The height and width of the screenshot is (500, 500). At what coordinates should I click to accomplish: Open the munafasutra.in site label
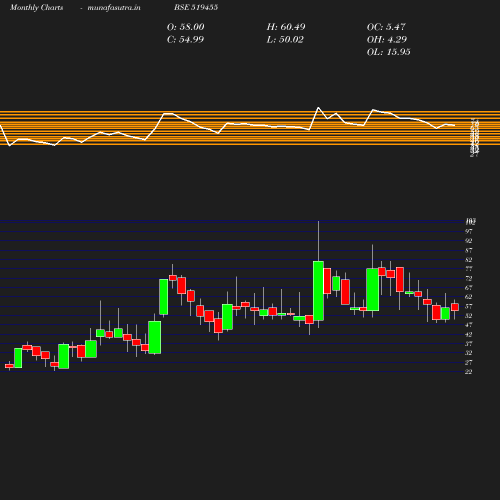(x=114, y=8)
